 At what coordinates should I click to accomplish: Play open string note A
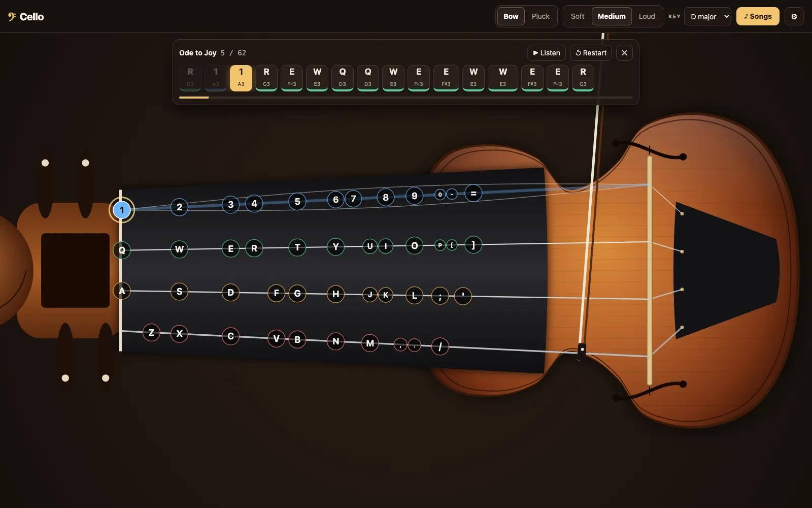(122, 291)
